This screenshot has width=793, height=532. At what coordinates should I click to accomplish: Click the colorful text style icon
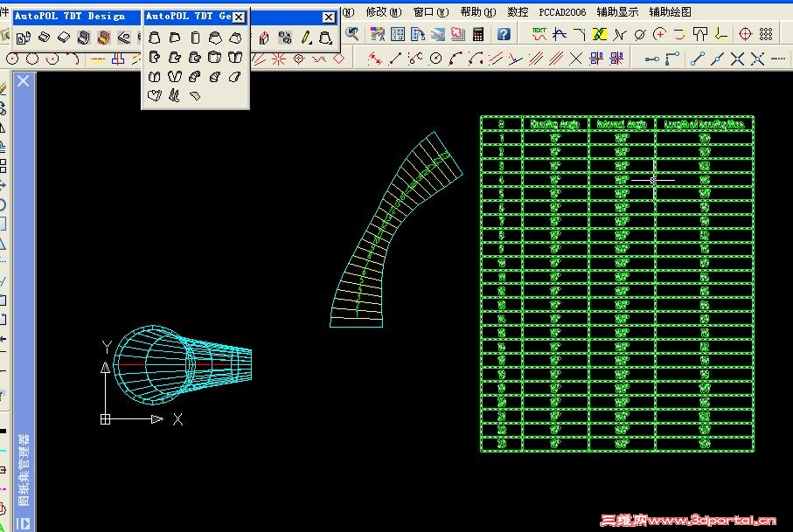point(378,34)
